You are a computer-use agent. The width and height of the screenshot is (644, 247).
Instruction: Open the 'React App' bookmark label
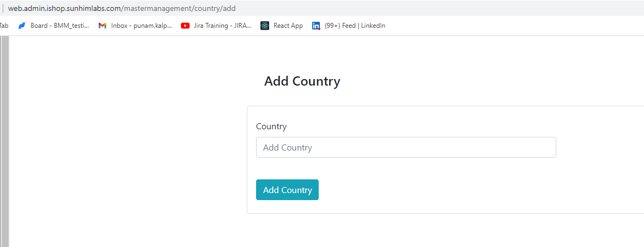[288, 26]
